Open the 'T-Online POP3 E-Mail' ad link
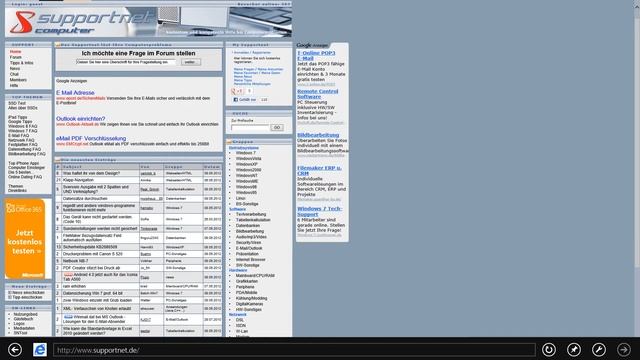The width and height of the screenshot is (640, 360). tap(316, 56)
